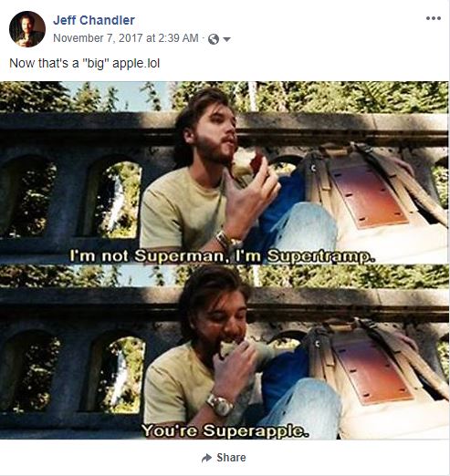
Task: Click the arched wall opening in top frame
Action: tap(119, 199)
